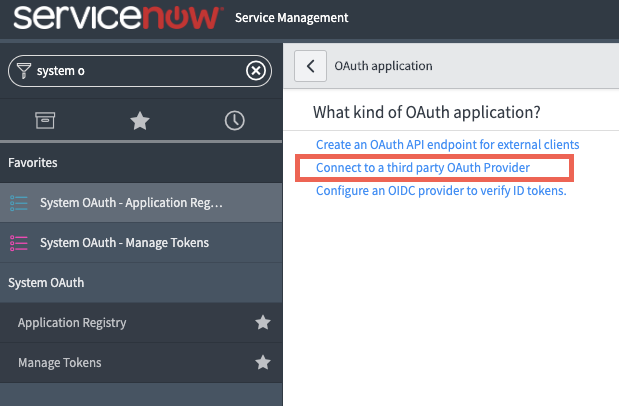The width and height of the screenshot is (619, 406).
Task: Open the History clock tab
Action: point(234,120)
